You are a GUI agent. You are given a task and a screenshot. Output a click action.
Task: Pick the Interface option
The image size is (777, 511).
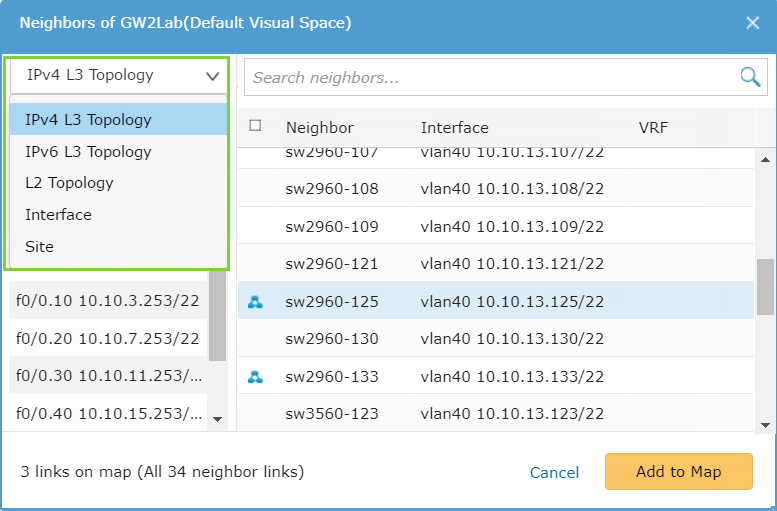click(58, 215)
